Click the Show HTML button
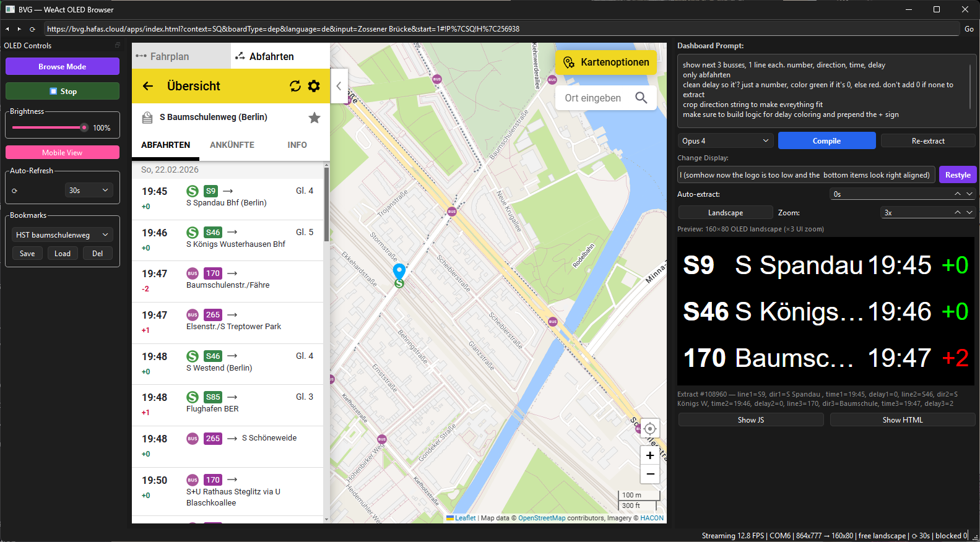The width and height of the screenshot is (980, 542). tap(902, 420)
